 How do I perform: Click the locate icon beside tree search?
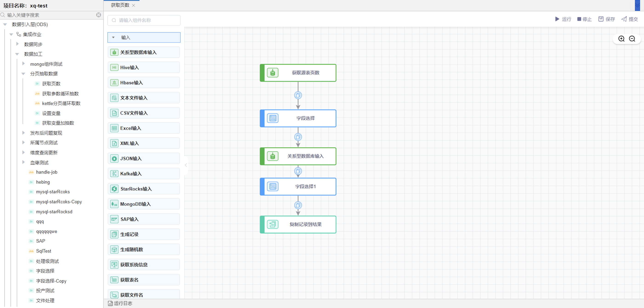click(99, 15)
